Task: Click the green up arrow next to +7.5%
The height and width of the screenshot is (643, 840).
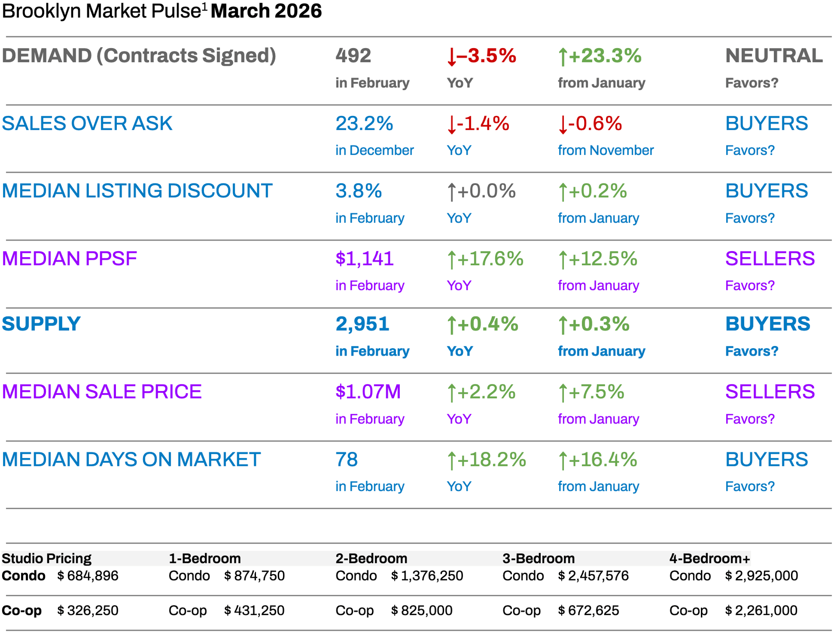Action: click(x=563, y=393)
